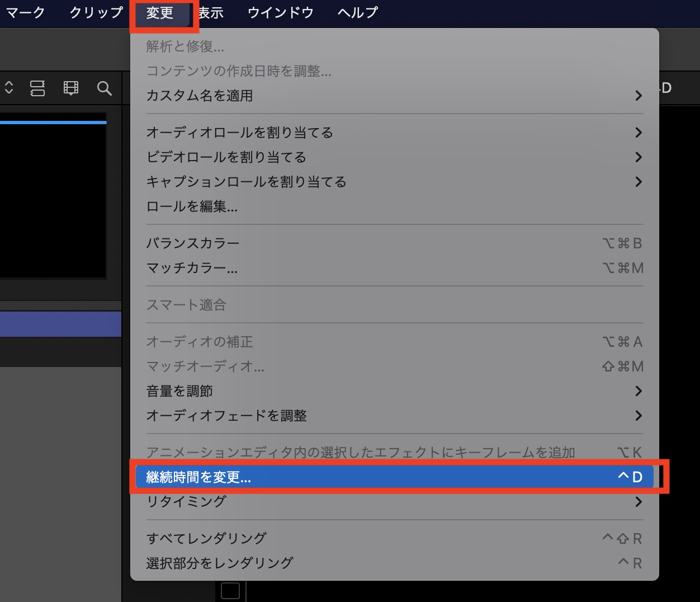Viewport: 700px width, 602px height.
Task: Open the ウインドウ menu in menu bar
Action: 280,12
